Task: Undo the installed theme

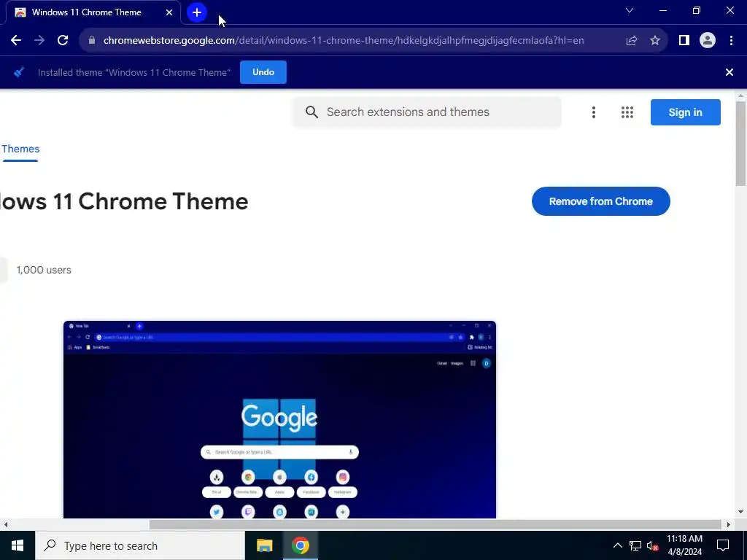Action: (263, 72)
